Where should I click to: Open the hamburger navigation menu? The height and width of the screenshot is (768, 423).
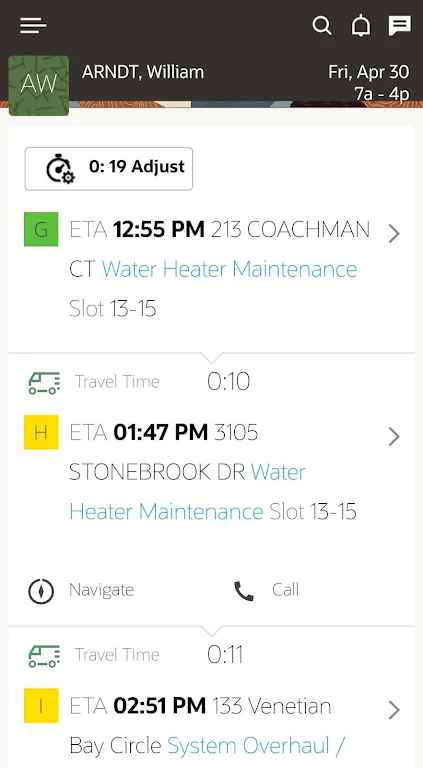click(33, 25)
